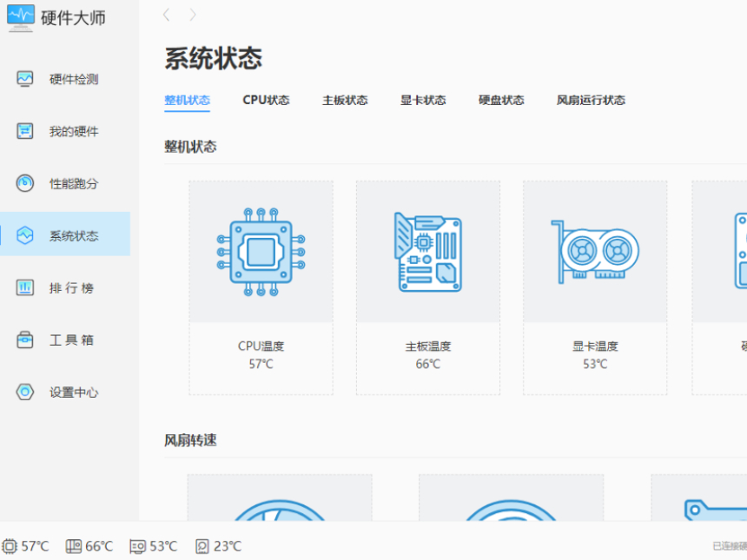Viewport: 747px width, 560px height.
Task: Click the 系统状态 page title
Action: 214,58
